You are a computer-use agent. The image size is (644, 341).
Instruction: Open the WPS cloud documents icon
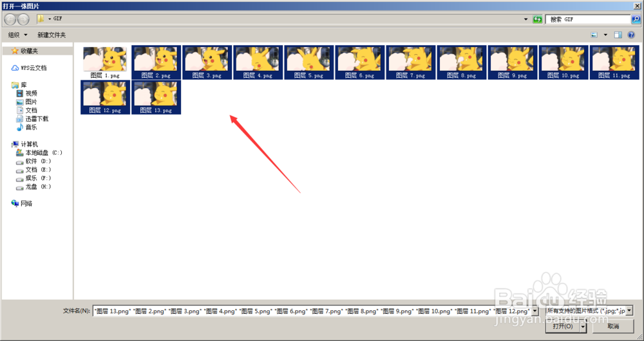tap(15, 68)
